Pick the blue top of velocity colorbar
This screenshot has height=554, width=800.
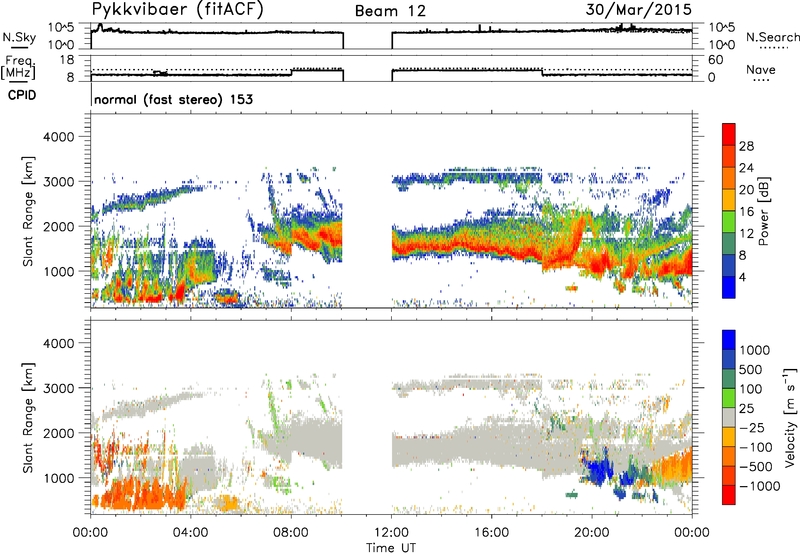729,340
